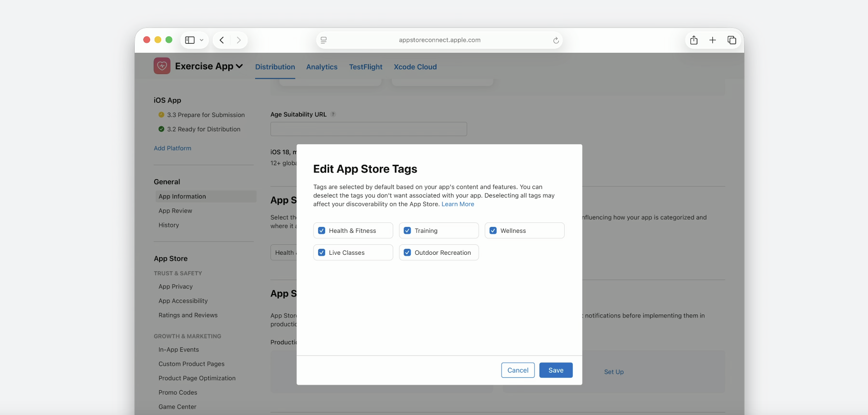Save the App Store tags
Viewport: 868px width, 415px height.
click(x=556, y=370)
